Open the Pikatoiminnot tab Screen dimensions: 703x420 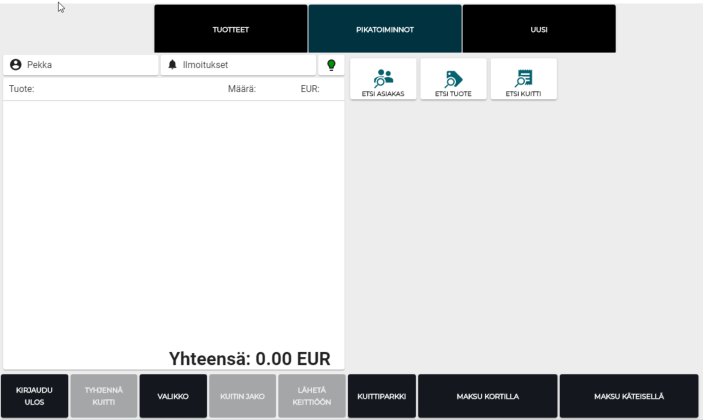click(385, 29)
